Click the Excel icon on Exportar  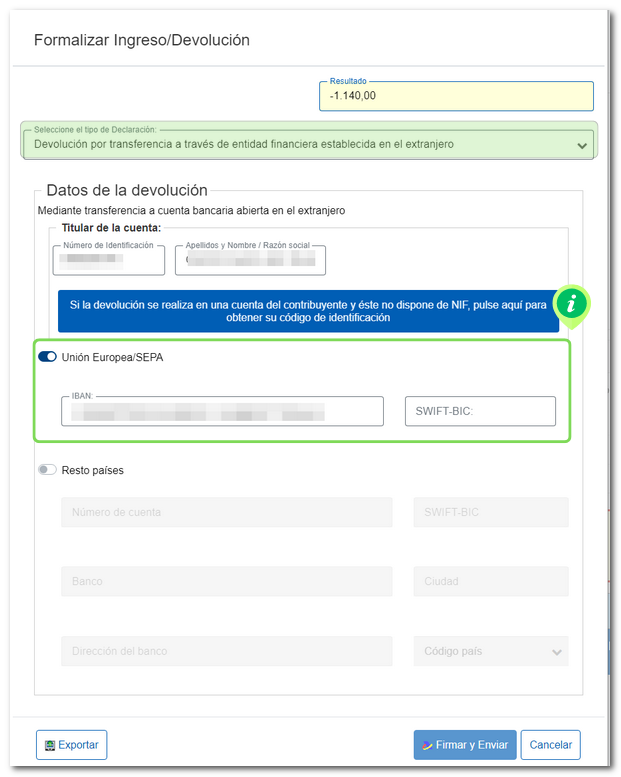(x=49, y=745)
